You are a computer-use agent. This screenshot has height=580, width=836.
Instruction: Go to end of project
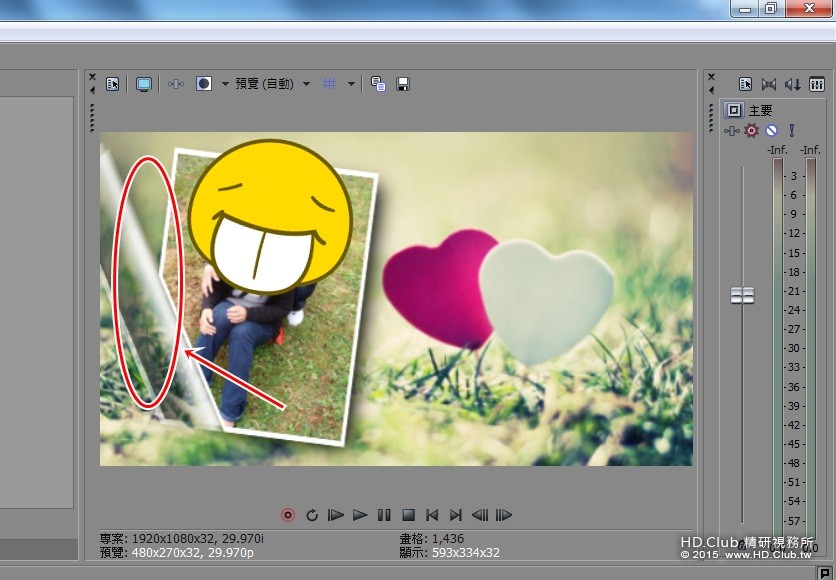(456, 515)
